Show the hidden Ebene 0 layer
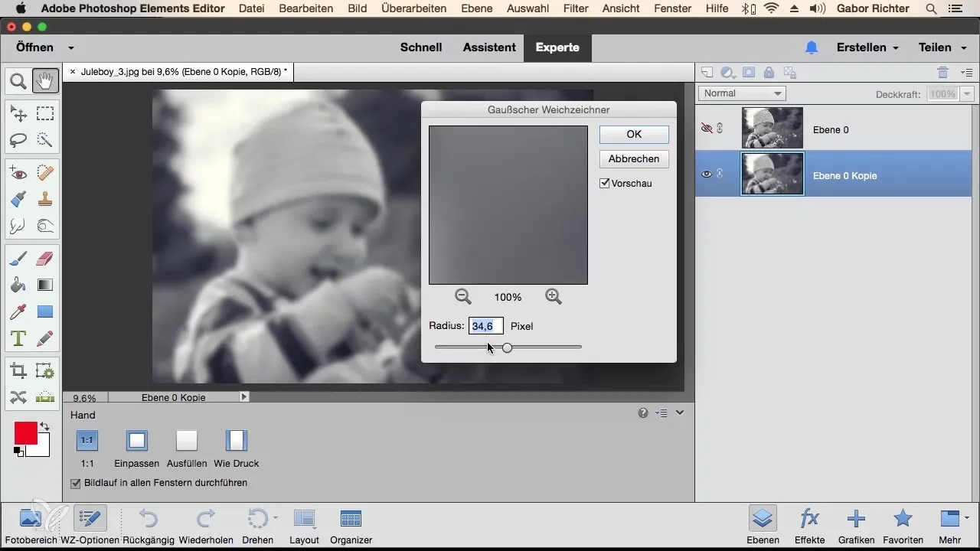Image resolution: width=980 pixels, height=551 pixels. [x=707, y=129]
